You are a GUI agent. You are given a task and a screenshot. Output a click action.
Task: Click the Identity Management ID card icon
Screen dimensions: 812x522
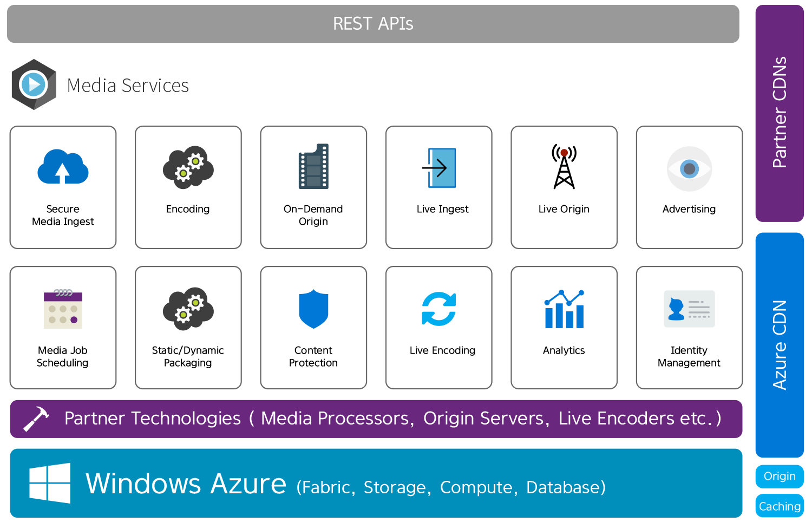689,309
